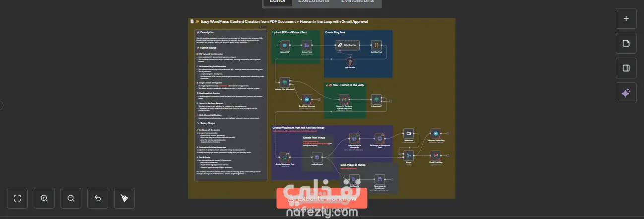Open the Save Image to Imgbb.com node

[380, 179]
